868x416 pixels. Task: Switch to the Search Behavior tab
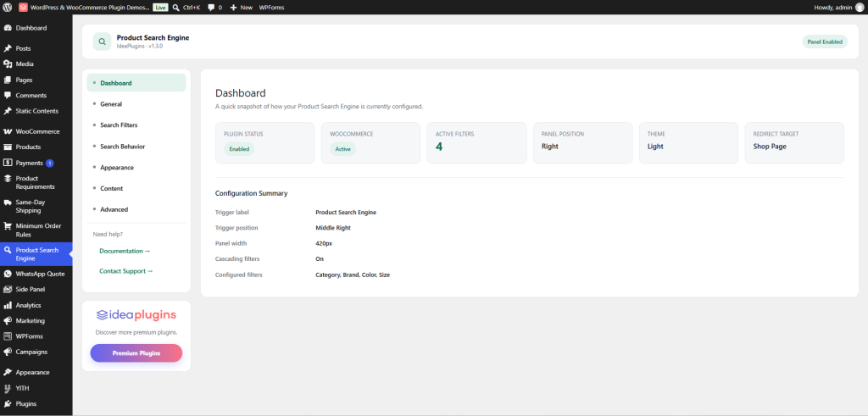click(136, 147)
